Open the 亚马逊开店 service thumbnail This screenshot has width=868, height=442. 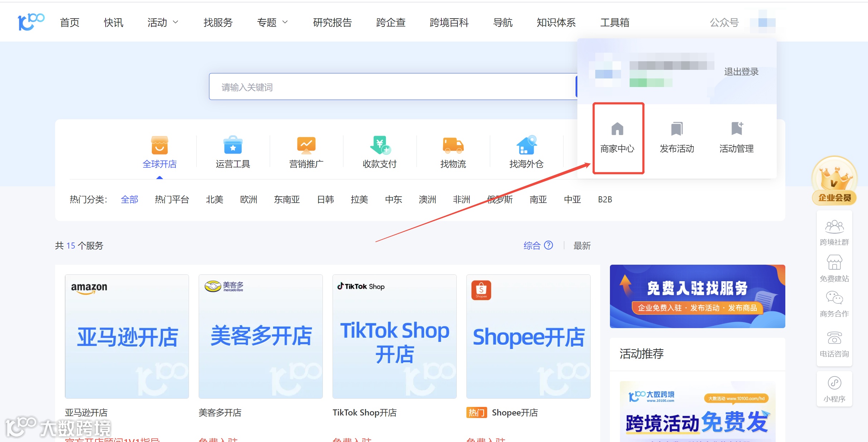point(127,336)
